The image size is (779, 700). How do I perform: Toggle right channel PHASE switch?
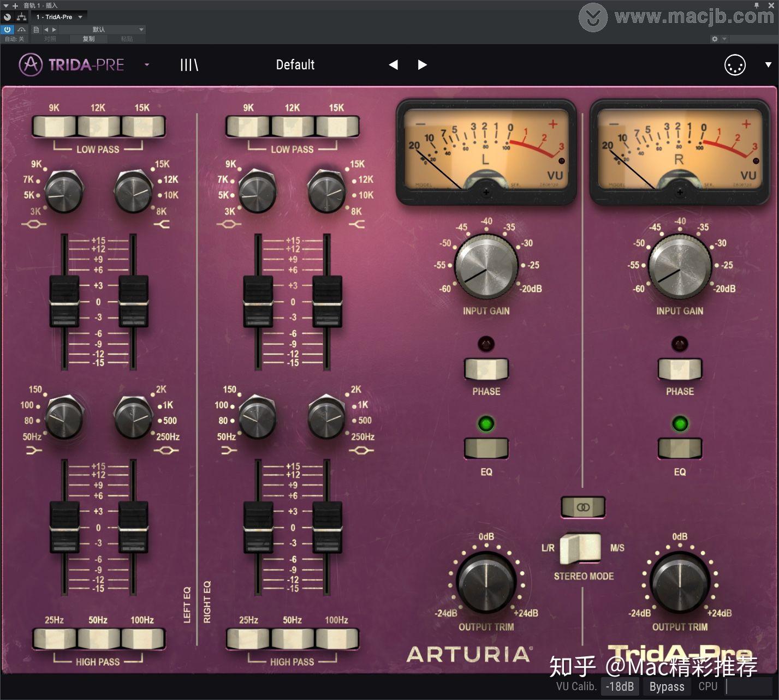click(x=680, y=369)
